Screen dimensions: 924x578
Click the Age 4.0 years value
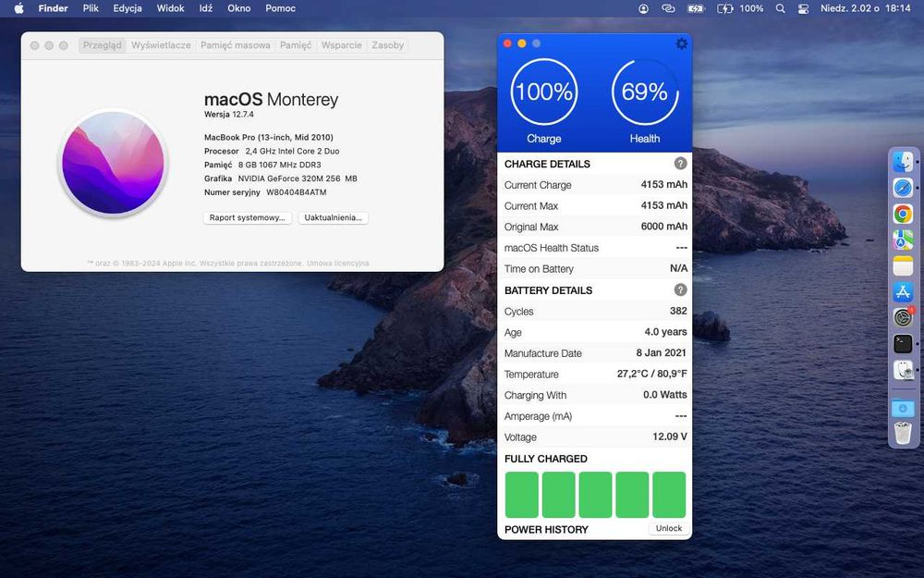pos(666,331)
